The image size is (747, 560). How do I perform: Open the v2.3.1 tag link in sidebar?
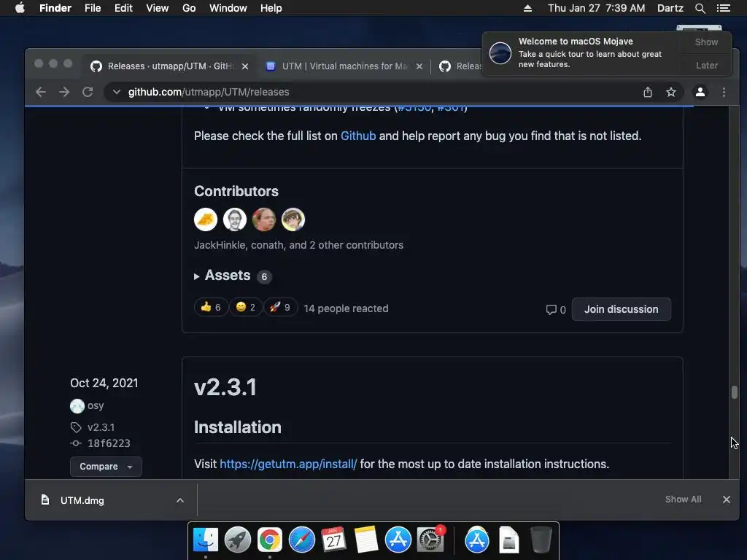(x=101, y=427)
